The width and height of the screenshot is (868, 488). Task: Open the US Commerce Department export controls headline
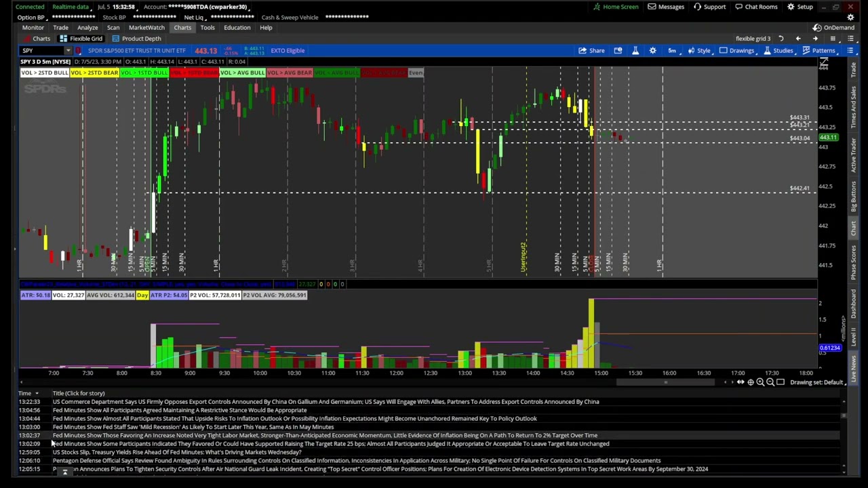pos(325,402)
